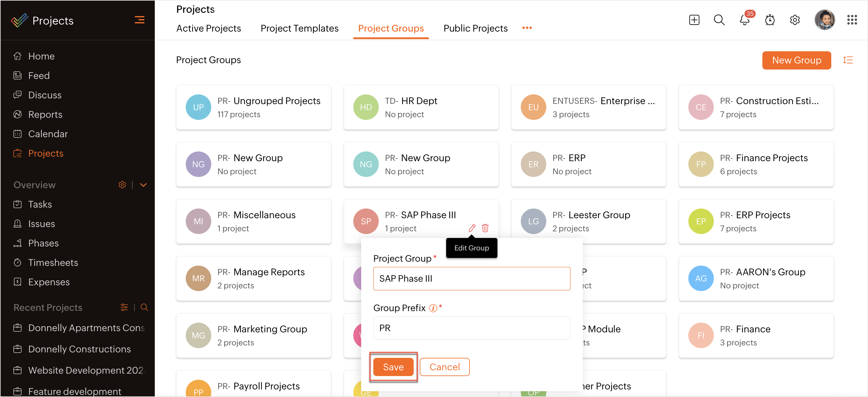
Task: Click the Project Group name input field
Action: 471,278
